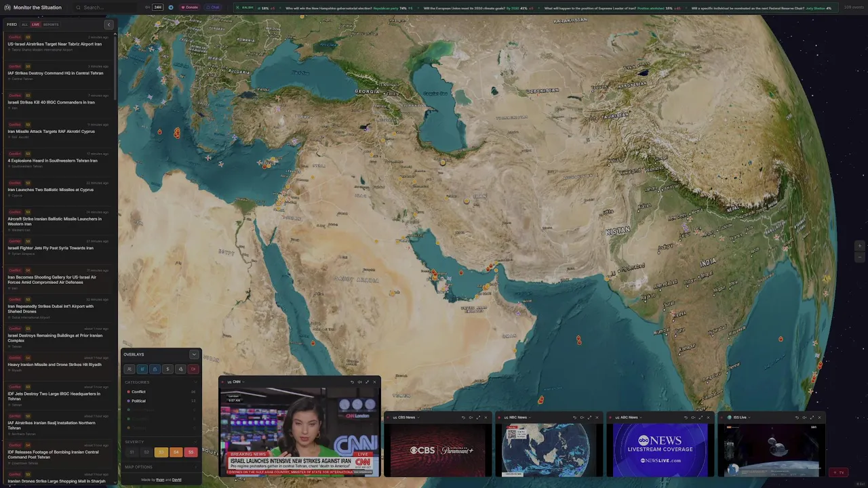Select the 24H time range
The image size is (868, 488).
157,7
